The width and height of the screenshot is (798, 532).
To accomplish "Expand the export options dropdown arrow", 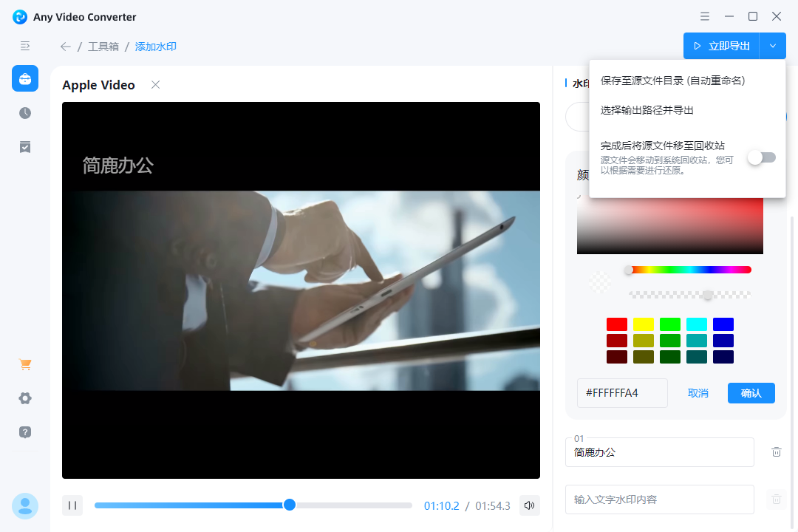I will 772,46.
